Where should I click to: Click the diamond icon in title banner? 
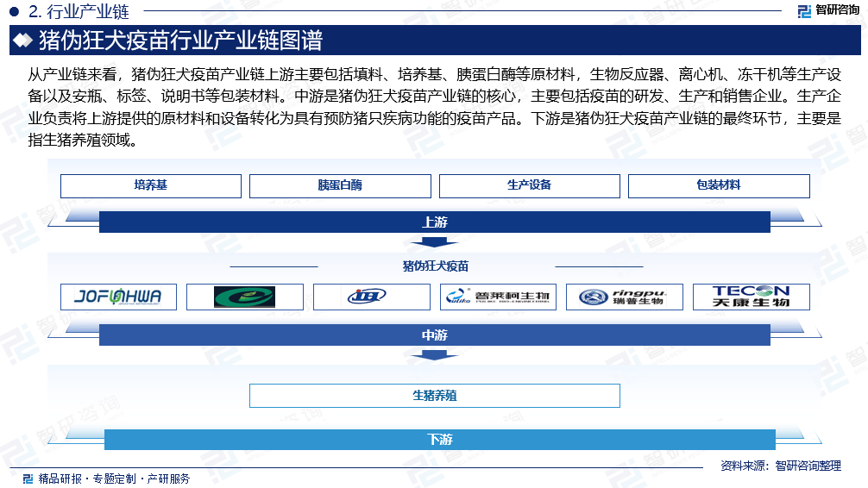22,41
